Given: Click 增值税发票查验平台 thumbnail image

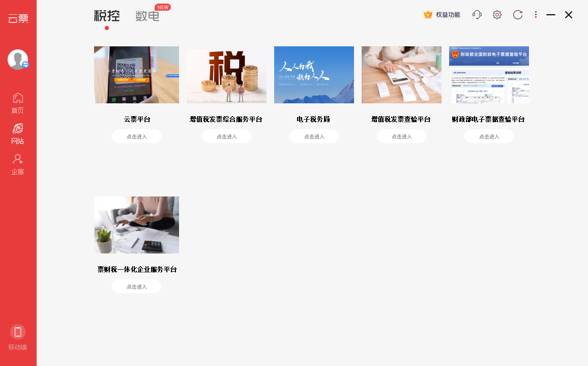Looking at the screenshot, I should pos(402,75).
